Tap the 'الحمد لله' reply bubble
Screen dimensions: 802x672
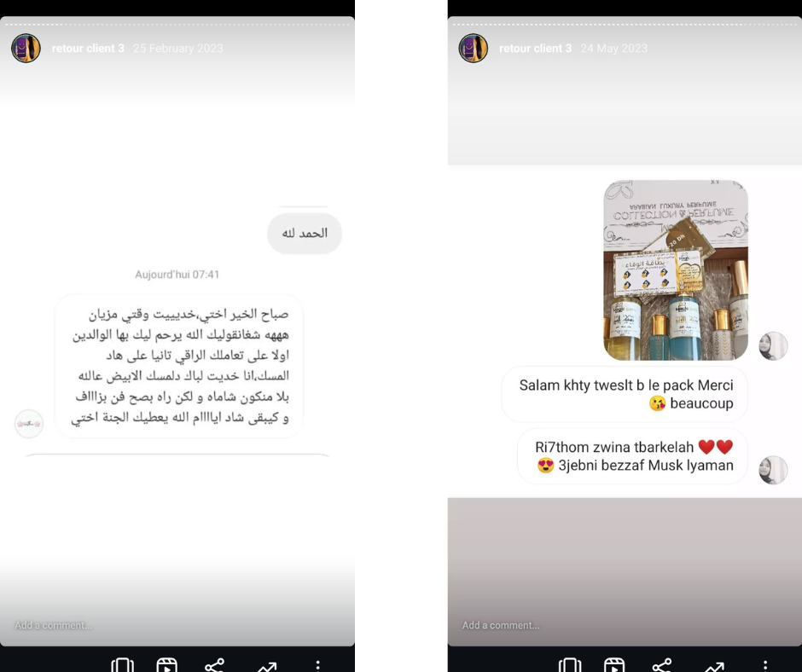[x=305, y=233]
